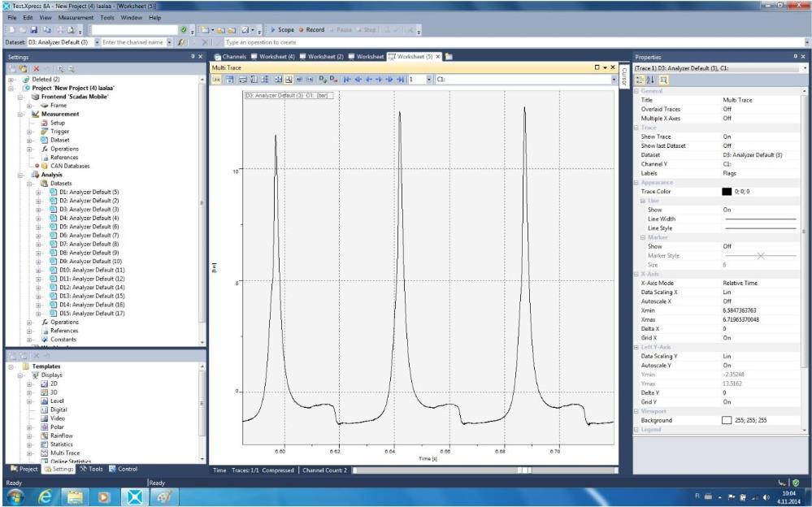
Task: Click the Record button
Action: (311, 30)
